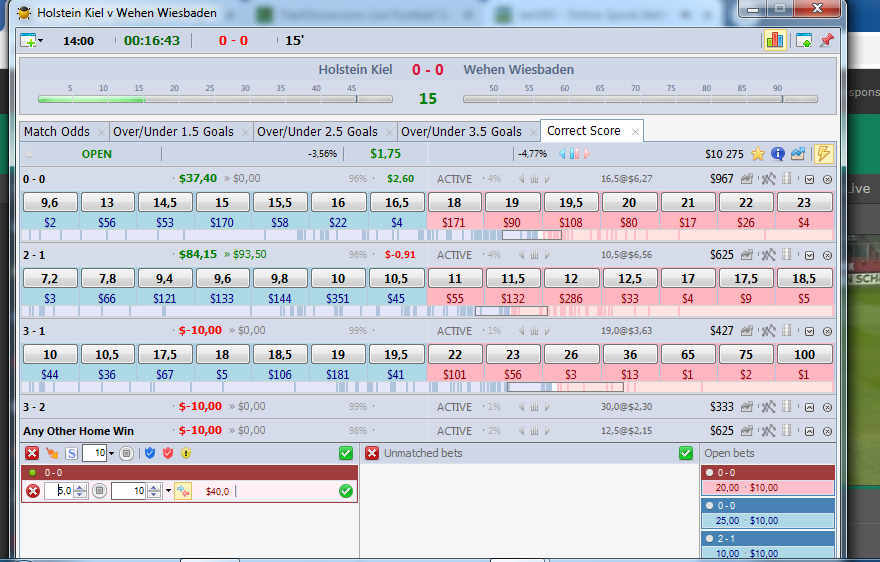Open the add-market icon in top toolbar
Screen dimensions: 880x562
pos(28,40)
